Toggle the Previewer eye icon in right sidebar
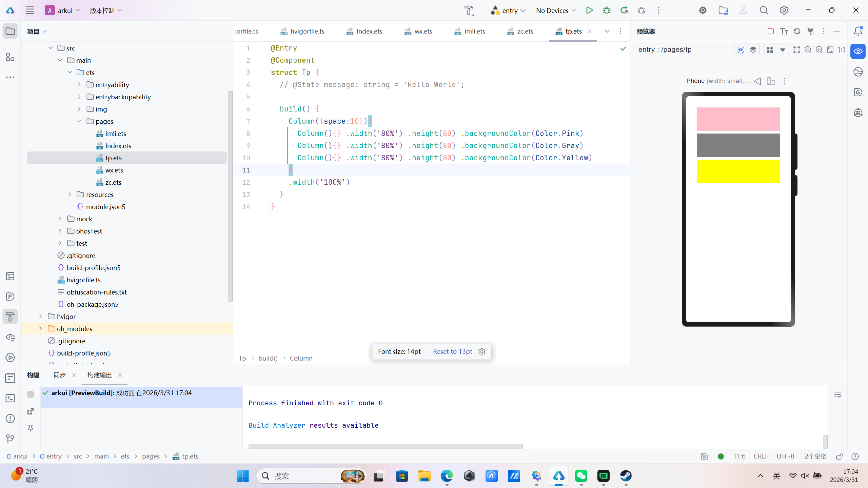This screenshot has height=488, width=868. 858,52
